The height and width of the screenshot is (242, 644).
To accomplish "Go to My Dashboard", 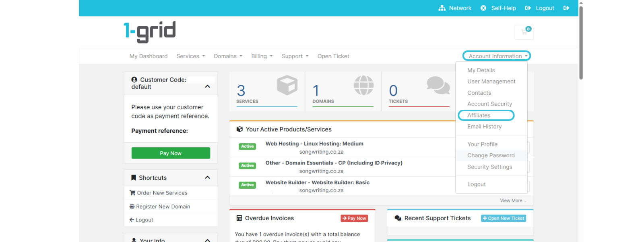I will tap(149, 56).
